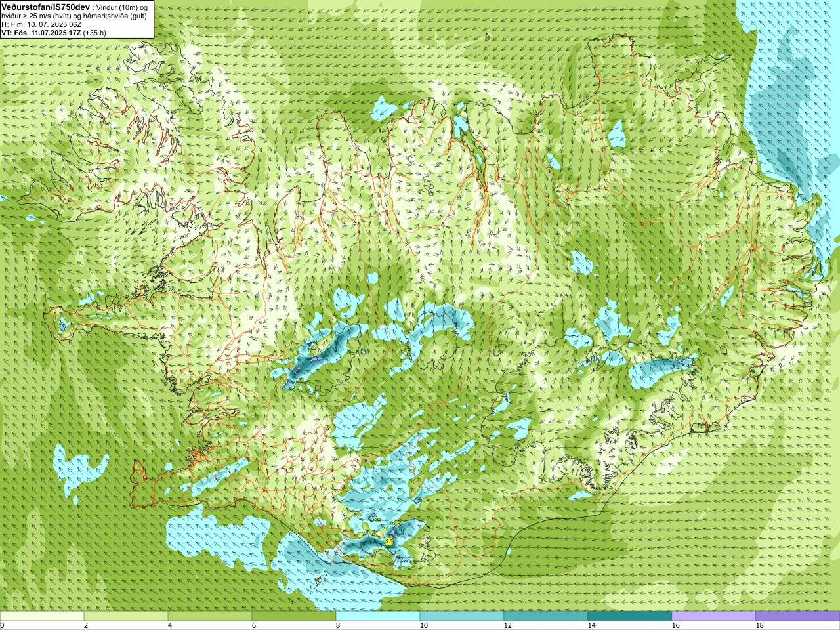
Task: Pick the dark teal 14–16 scale swatch
Action: click(630, 616)
